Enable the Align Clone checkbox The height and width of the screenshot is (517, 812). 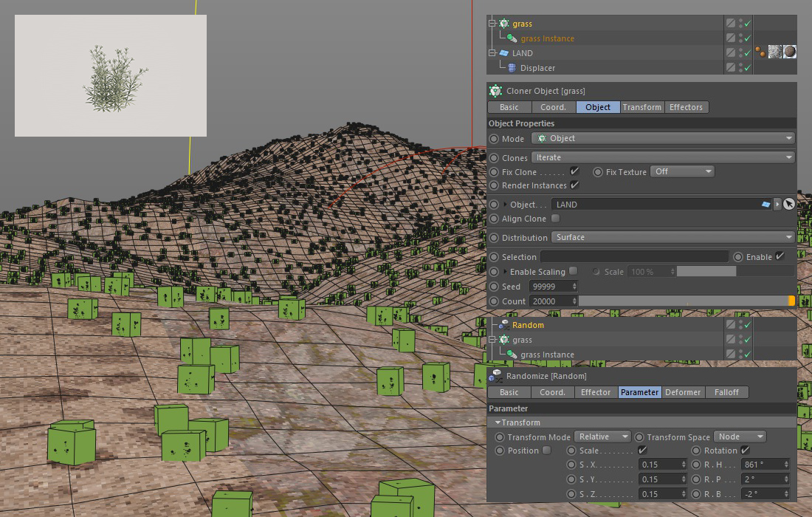(555, 219)
